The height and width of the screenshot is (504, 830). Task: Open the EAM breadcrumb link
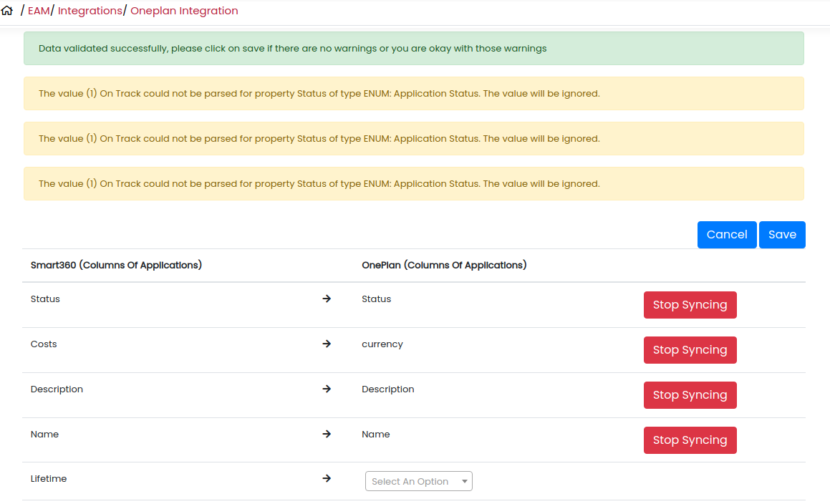[x=39, y=11]
